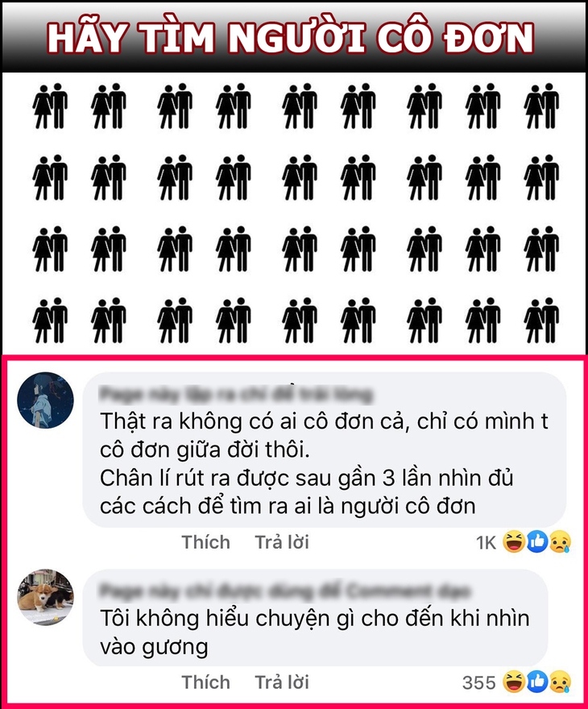
Task: Click the blurred second commenter name
Action: tap(285, 591)
